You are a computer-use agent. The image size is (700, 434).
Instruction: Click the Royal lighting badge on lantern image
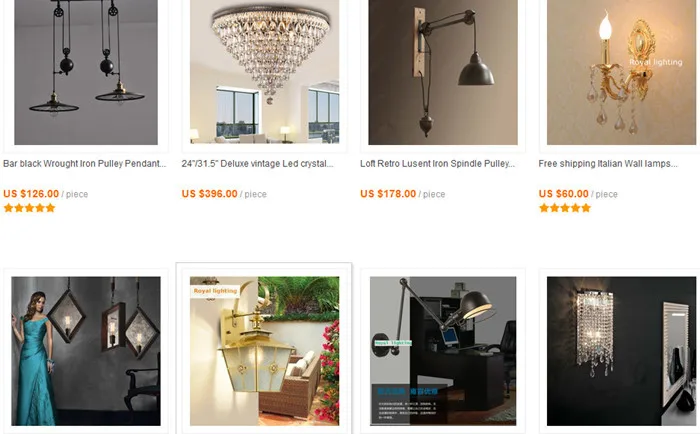point(215,291)
